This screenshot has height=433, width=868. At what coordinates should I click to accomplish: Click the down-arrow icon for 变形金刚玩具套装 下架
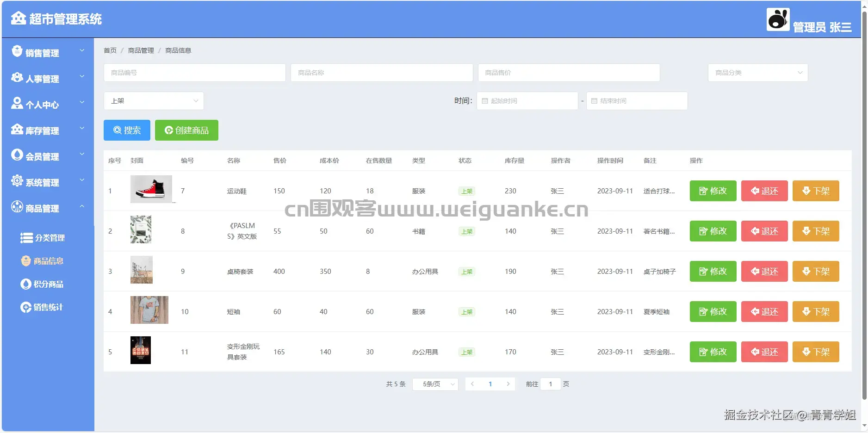(x=806, y=352)
